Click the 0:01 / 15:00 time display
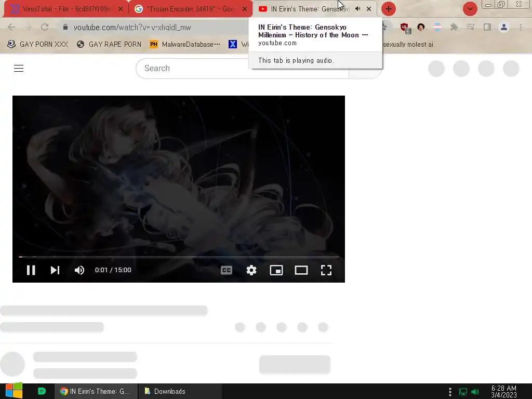Screen dimensions: 532x399 pyautogui.click(x=113, y=270)
